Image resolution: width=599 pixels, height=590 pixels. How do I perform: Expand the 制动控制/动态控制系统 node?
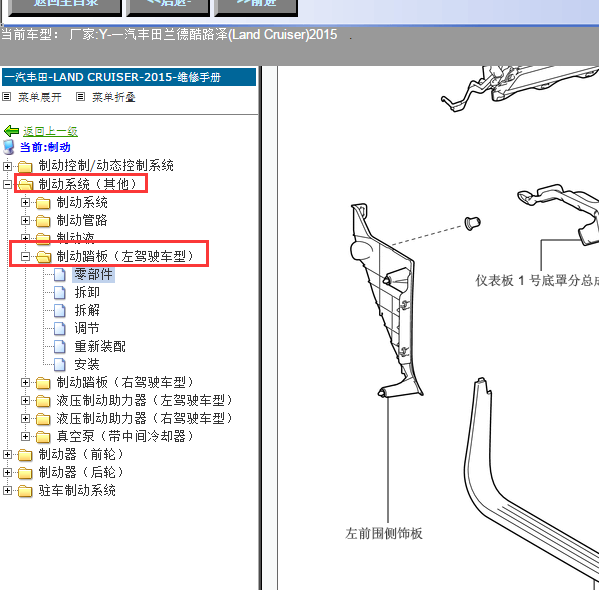[x=7, y=166]
